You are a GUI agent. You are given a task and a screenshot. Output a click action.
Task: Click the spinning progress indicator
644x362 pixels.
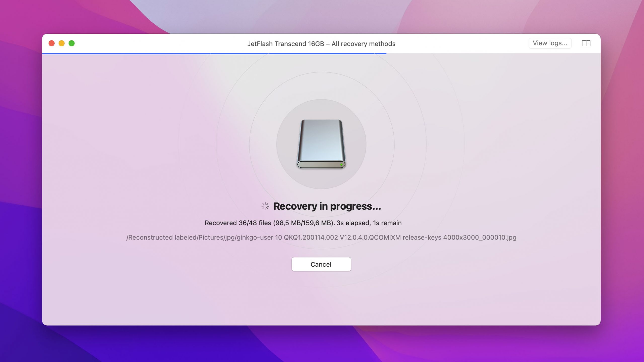265,206
